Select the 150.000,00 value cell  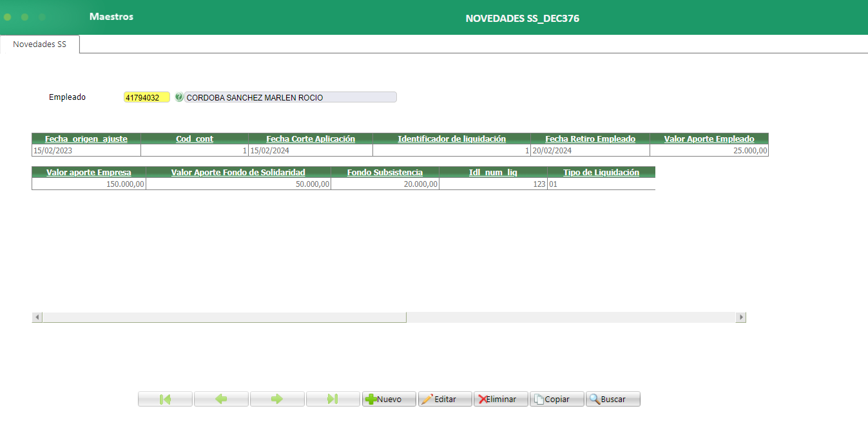89,184
